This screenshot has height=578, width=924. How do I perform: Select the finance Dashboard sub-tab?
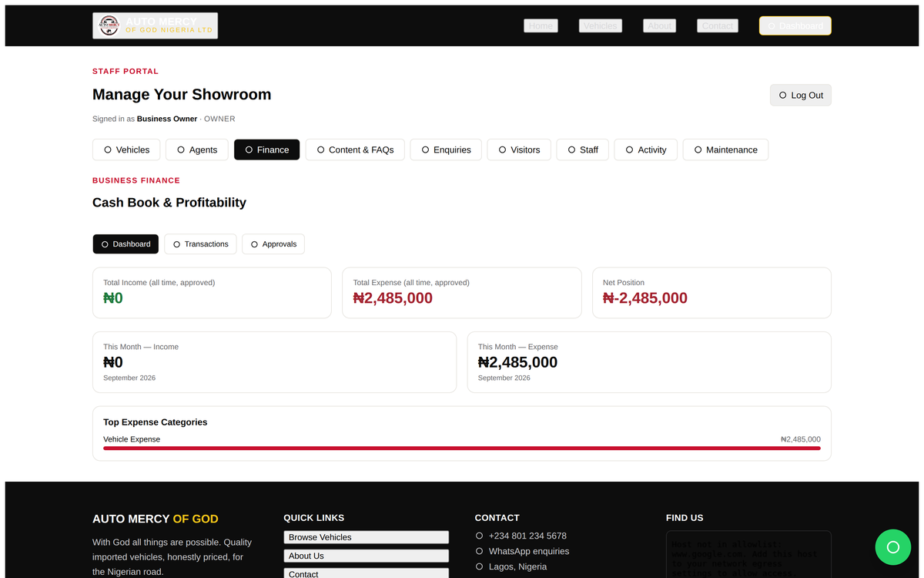click(x=126, y=244)
